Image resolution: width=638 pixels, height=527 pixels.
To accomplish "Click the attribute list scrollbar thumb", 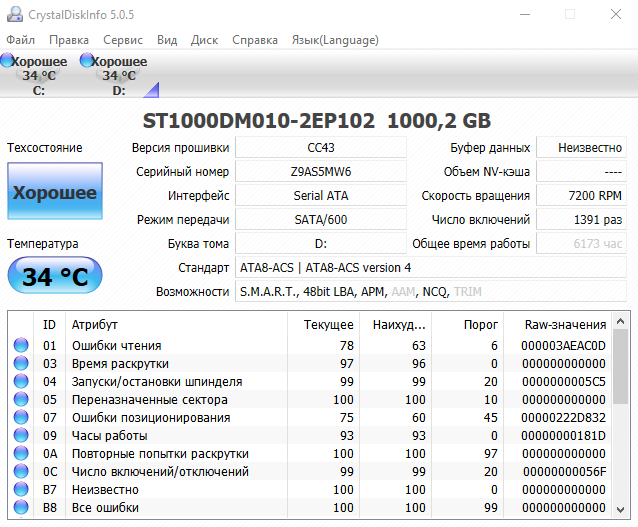I will point(621,367).
